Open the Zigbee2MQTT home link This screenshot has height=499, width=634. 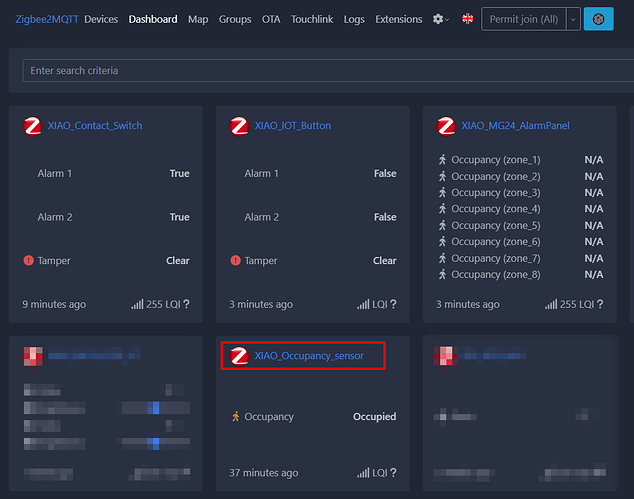click(x=47, y=19)
